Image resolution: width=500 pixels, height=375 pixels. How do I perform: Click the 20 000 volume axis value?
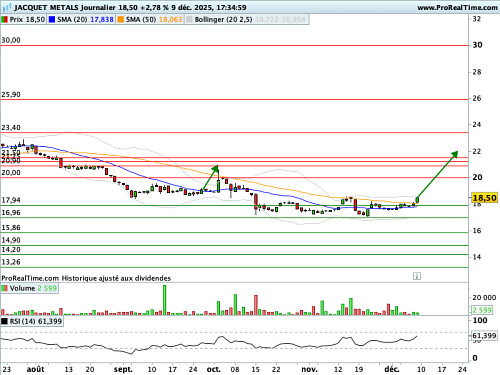point(484,298)
